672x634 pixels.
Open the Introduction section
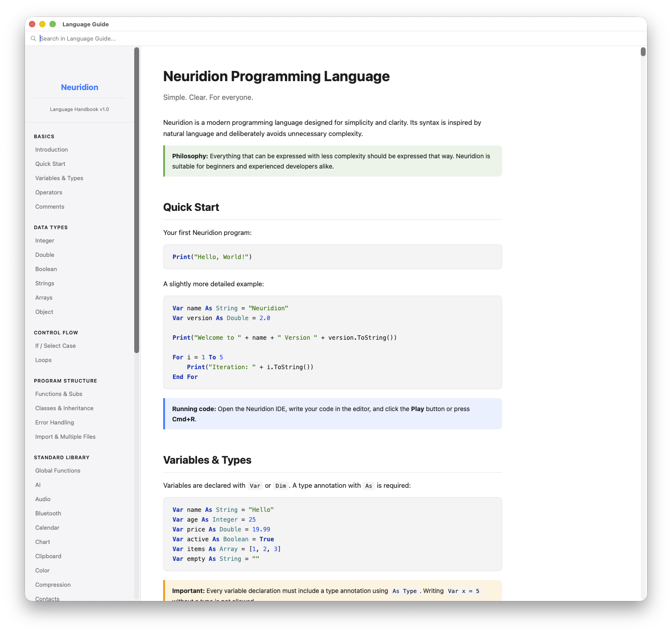click(51, 149)
